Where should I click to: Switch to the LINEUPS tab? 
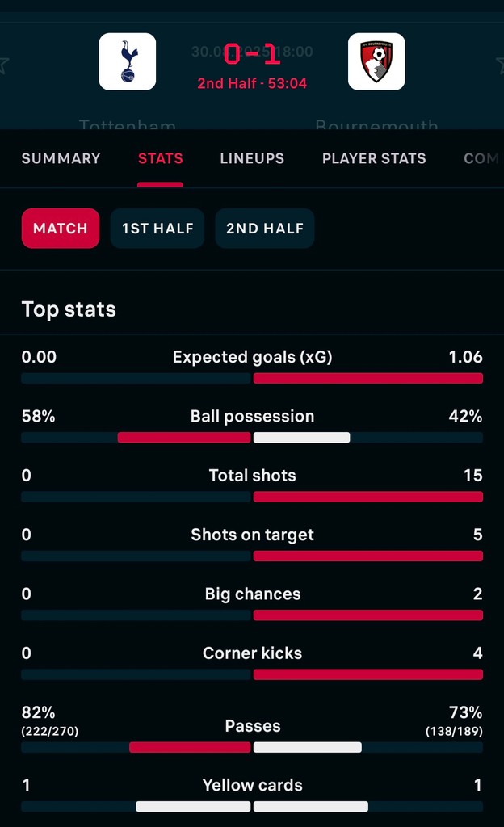click(x=252, y=158)
